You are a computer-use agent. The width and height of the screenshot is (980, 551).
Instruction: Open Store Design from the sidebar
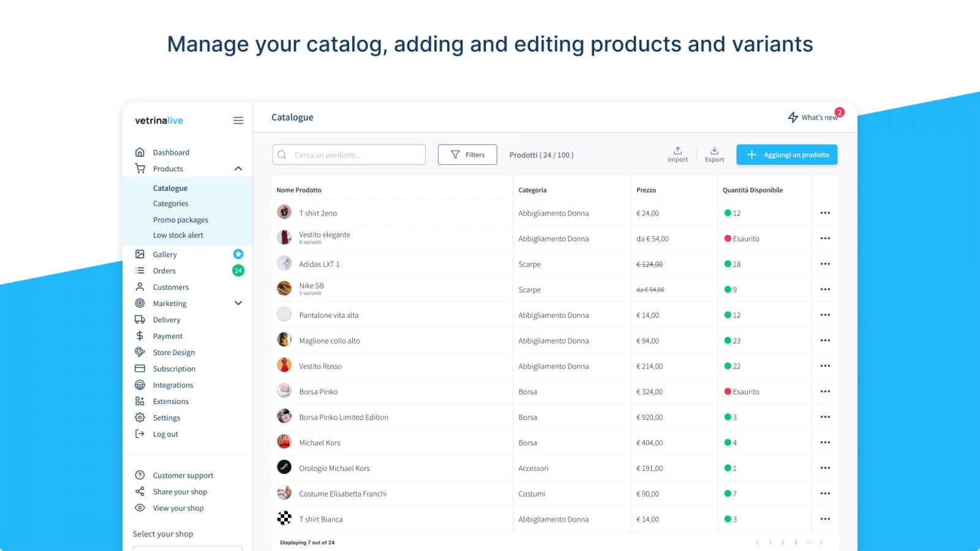coord(173,352)
